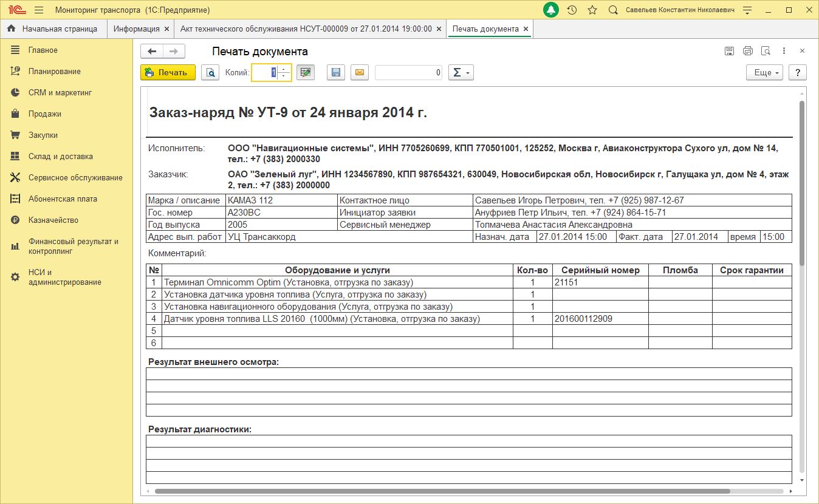The height and width of the screenshot is (504, 819).
Task: Close the Информация tab
Action: (166, 29)
